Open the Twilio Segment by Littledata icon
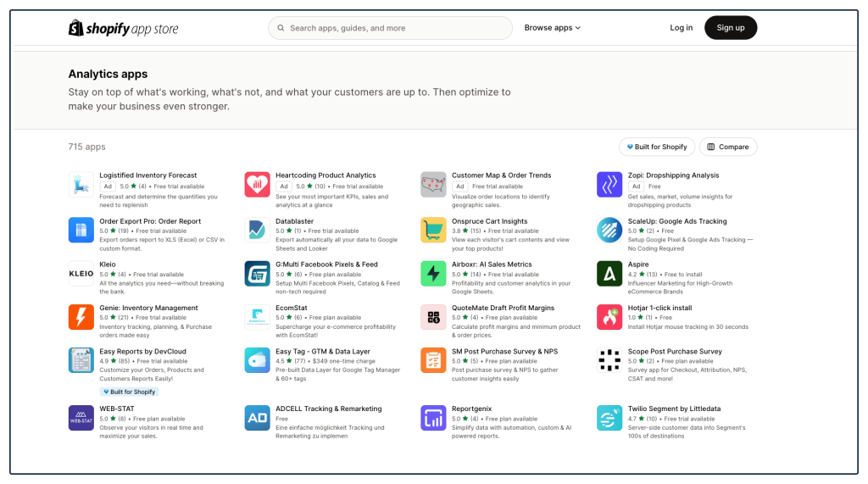The image size is (868, 484). coord(609,418)
